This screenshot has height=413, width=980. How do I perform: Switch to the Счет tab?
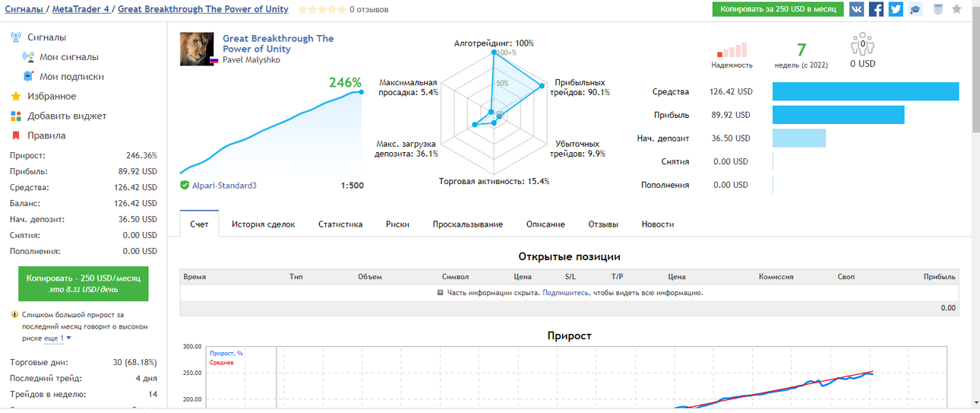[199, 224]
